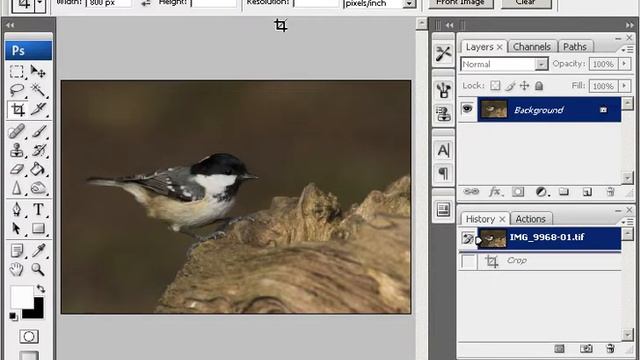Select the Lasso tool
640x360 pixels.
click(x=17, y=90)
